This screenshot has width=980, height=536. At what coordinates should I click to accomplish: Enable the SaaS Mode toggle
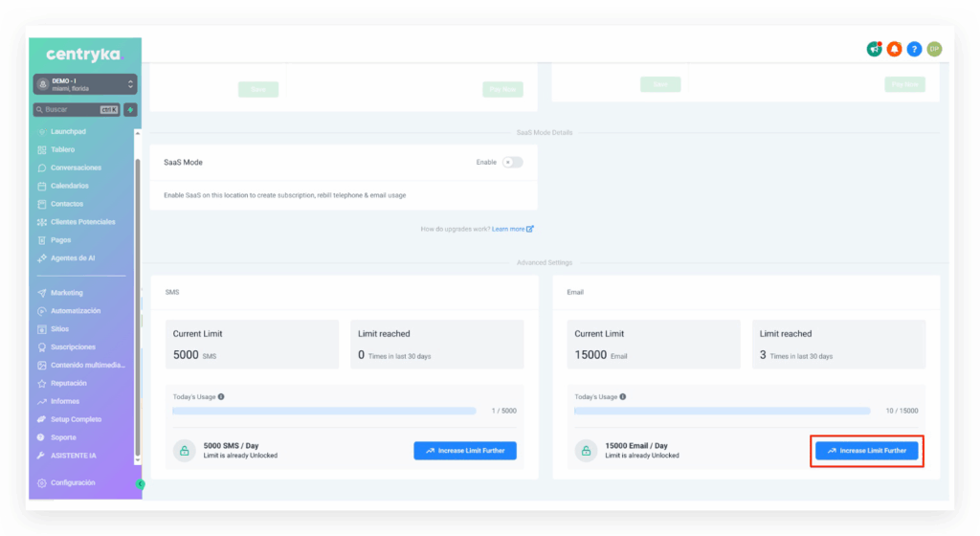(512, 162)
